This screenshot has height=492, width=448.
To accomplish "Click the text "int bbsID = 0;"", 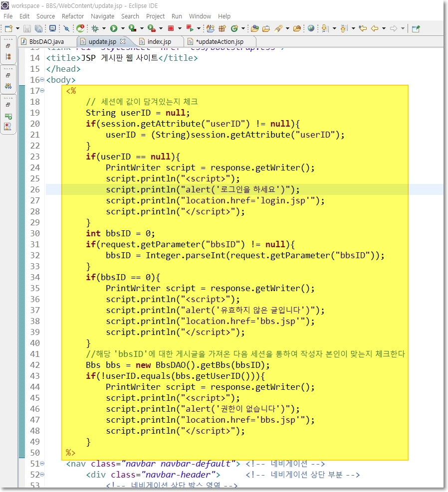I will click(120, 233).
